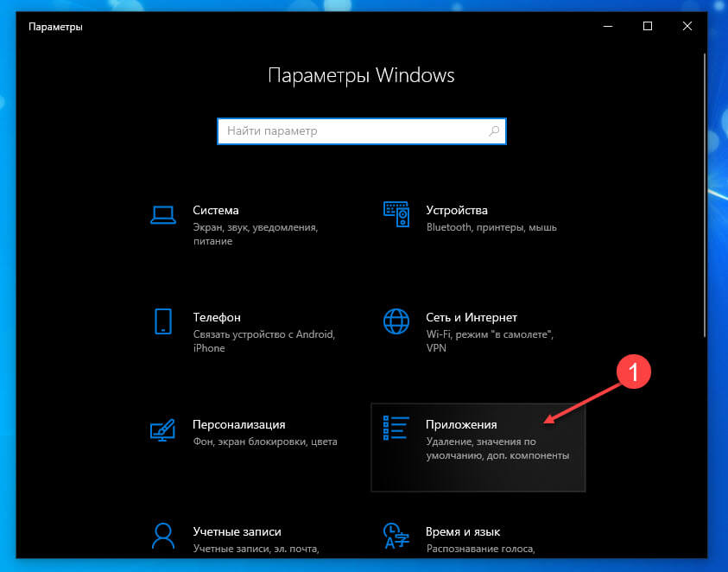Open the Приложения heading
This screenshot has width=728, height=572.
[x=461, y=425]
